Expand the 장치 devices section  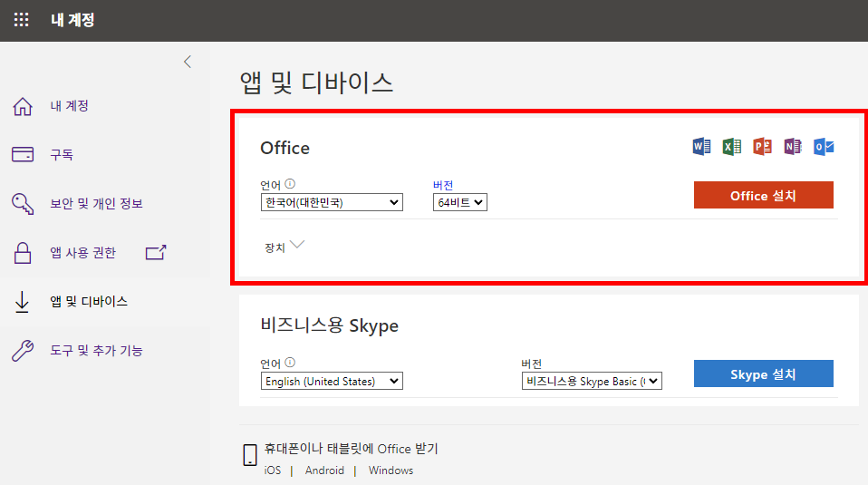pos(284,246)
